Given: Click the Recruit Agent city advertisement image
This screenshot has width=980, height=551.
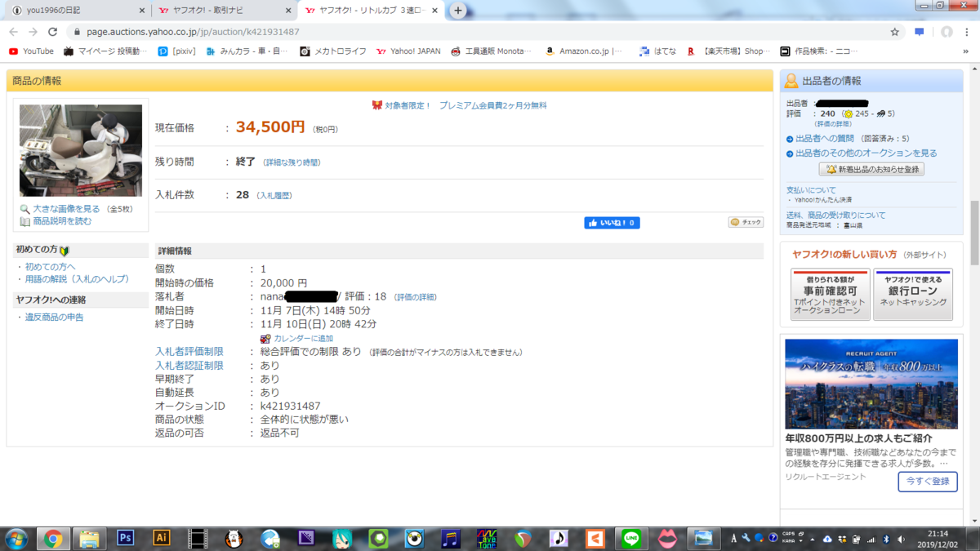Looking at the screenshot, I should click(871, 384).
